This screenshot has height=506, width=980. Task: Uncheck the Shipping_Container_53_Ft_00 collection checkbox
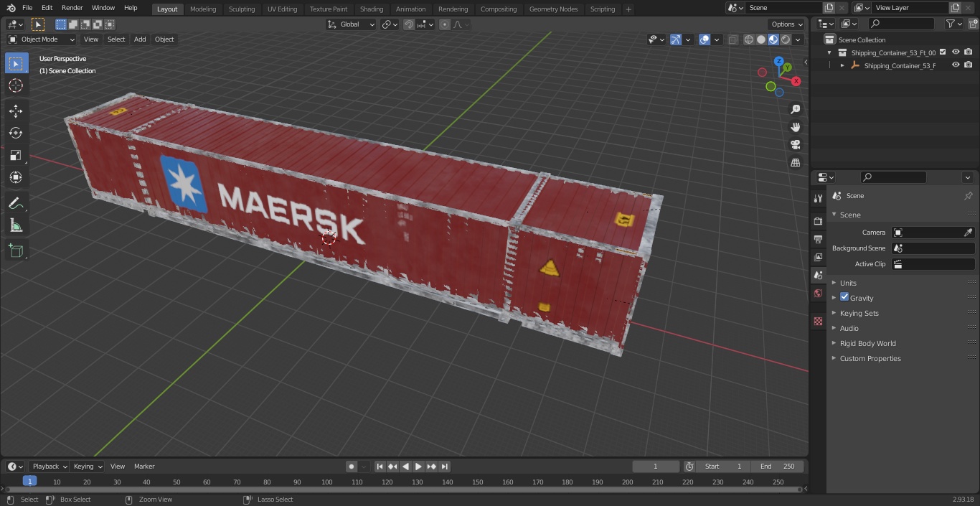click(x=943, y=52)
